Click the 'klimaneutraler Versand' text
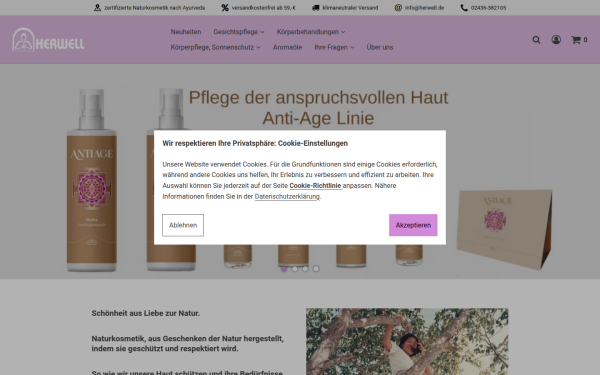The width and height of the screenshot is (600, 375). point(350,8)
